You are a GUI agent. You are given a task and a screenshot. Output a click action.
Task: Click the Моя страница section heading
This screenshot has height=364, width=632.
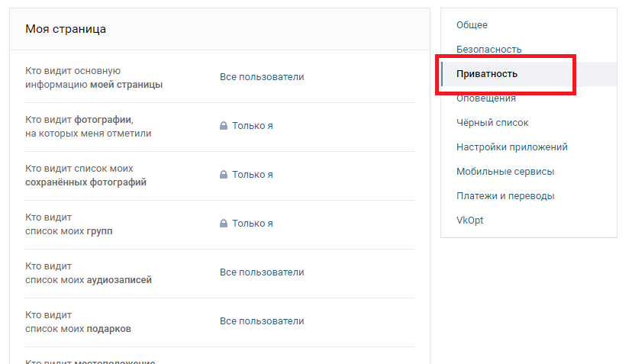click(66, 29)
